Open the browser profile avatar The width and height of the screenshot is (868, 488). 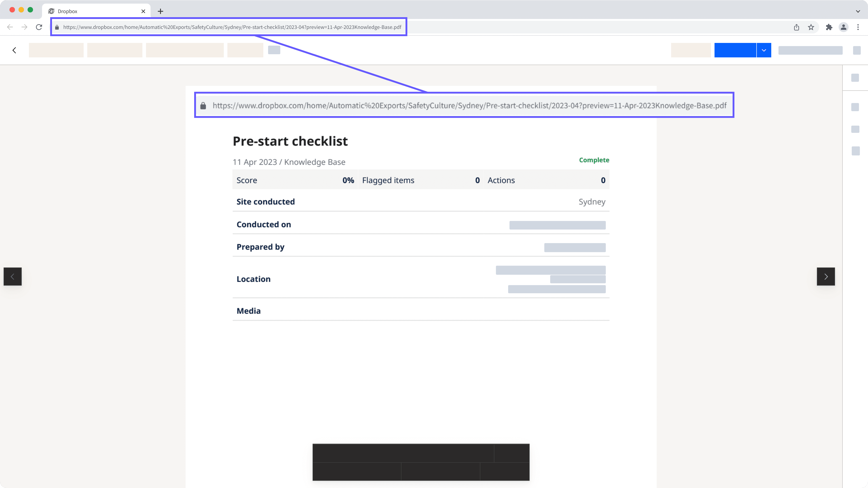[x=843, y=27]
